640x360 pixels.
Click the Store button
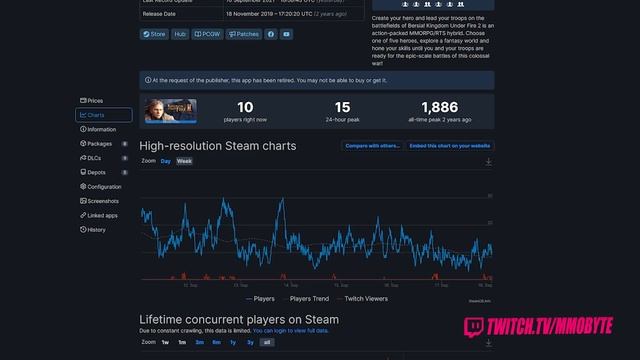(154, 34)
